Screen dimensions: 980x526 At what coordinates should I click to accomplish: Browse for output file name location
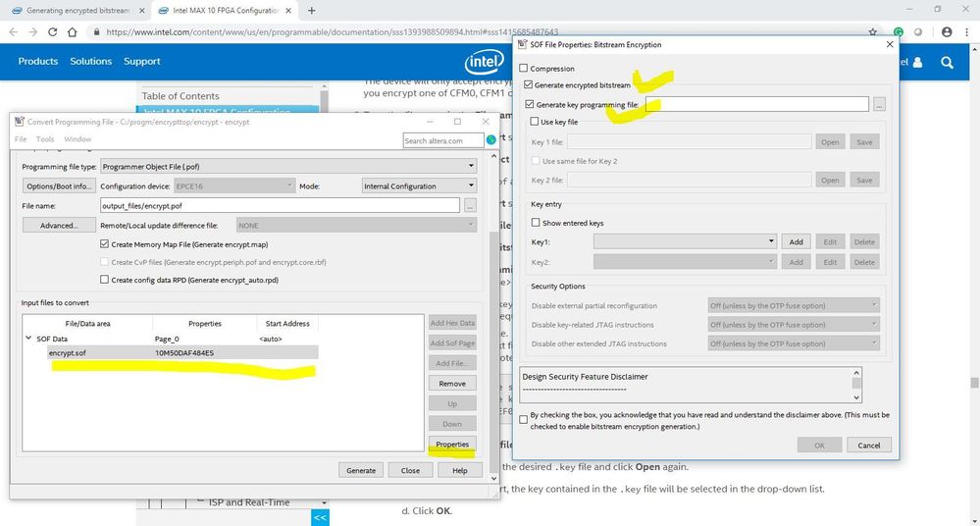pos(470,206)
